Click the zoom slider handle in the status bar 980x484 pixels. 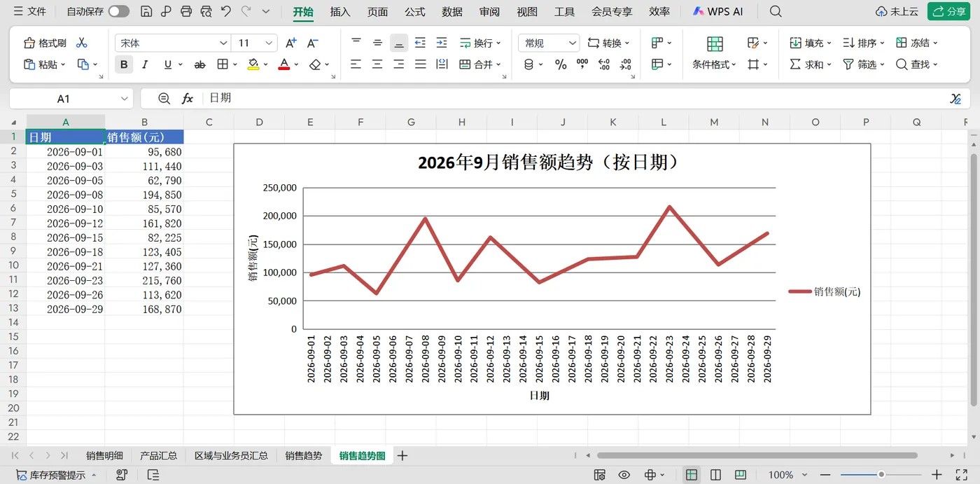tap(881, 475)
